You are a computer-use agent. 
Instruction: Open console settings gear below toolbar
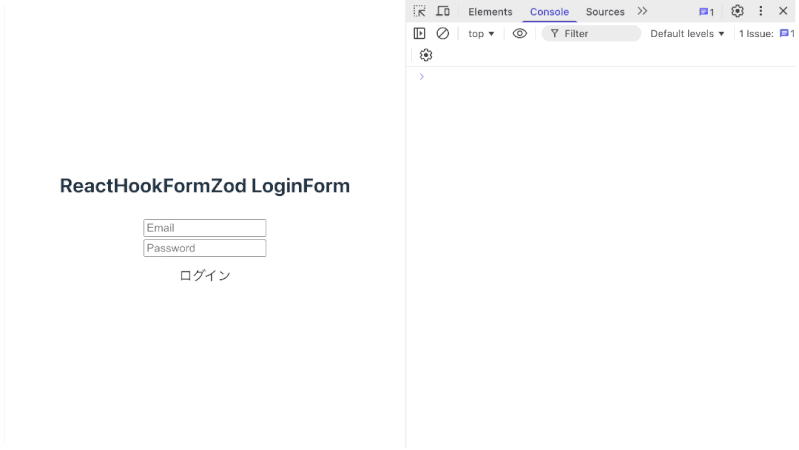[426, 55]
